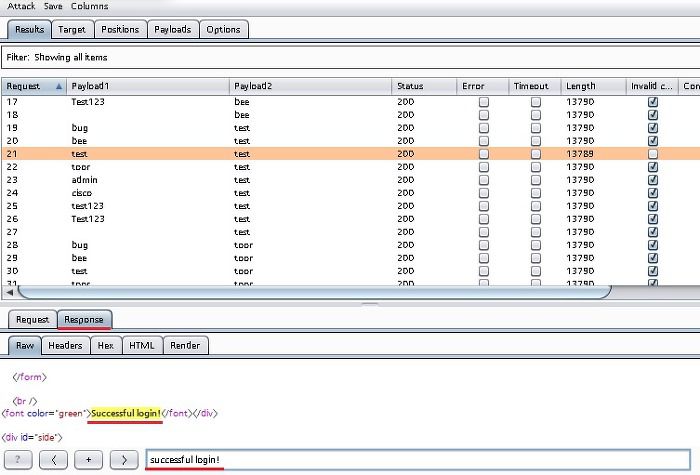Image resolution: width=700 pixels, height=475 pixels.
Task: Toggle Timeout checkbox in request 19 row
Action: click(x=536, y=128)
